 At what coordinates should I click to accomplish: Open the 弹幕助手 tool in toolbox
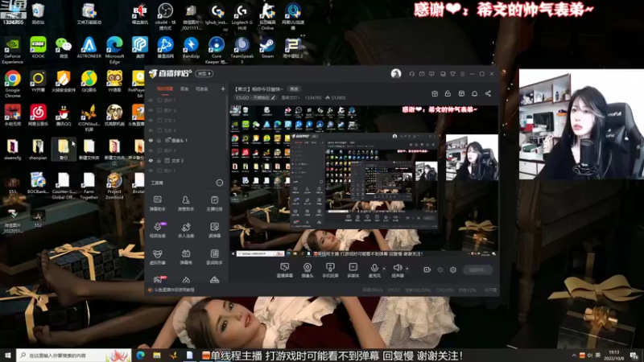pyautogui.click(x=157, y=203)
